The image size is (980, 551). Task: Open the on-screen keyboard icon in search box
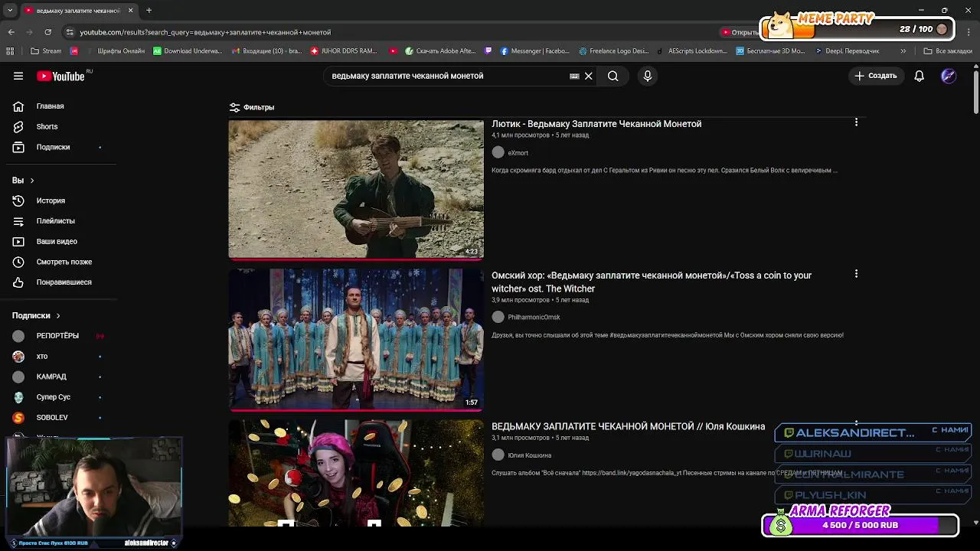574,76
